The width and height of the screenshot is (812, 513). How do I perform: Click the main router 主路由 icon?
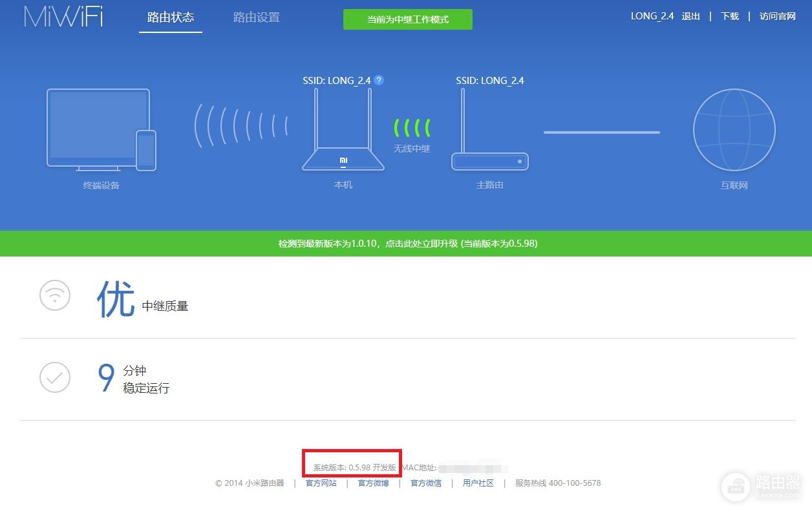[490, 129]
